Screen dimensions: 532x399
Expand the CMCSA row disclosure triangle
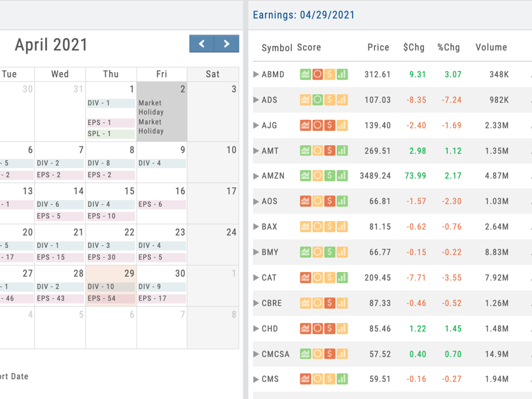point(256,354)
